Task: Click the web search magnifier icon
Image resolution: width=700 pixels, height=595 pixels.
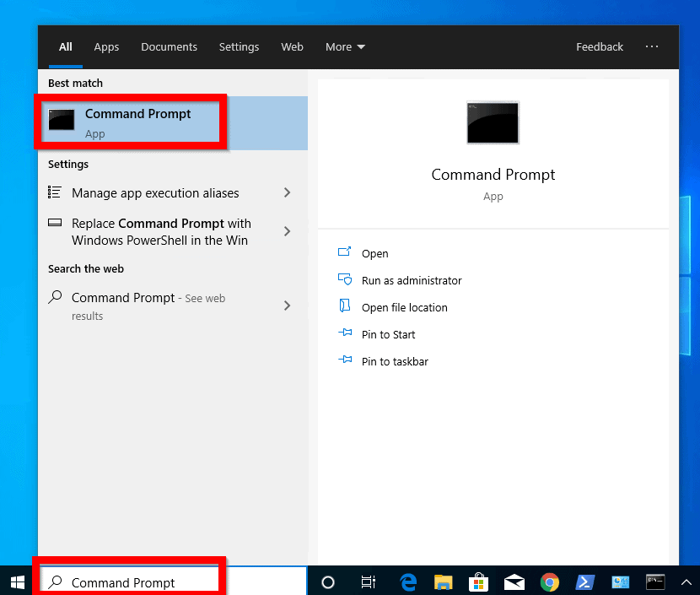Action: [55, 297]
